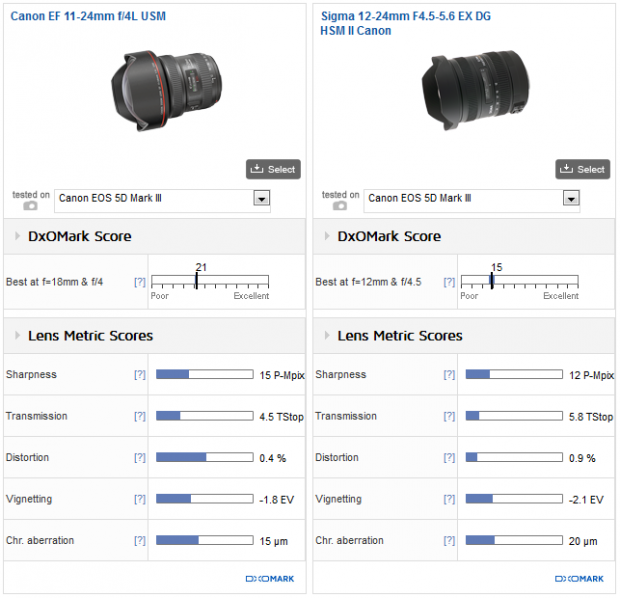Open the help [?] beside Canon Distortion
This screenshot has width=620, height=598.
coord(140,458)
